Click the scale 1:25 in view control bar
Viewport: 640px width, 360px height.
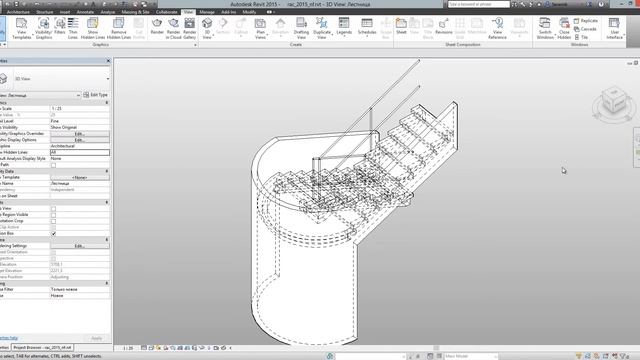point(128,348)
